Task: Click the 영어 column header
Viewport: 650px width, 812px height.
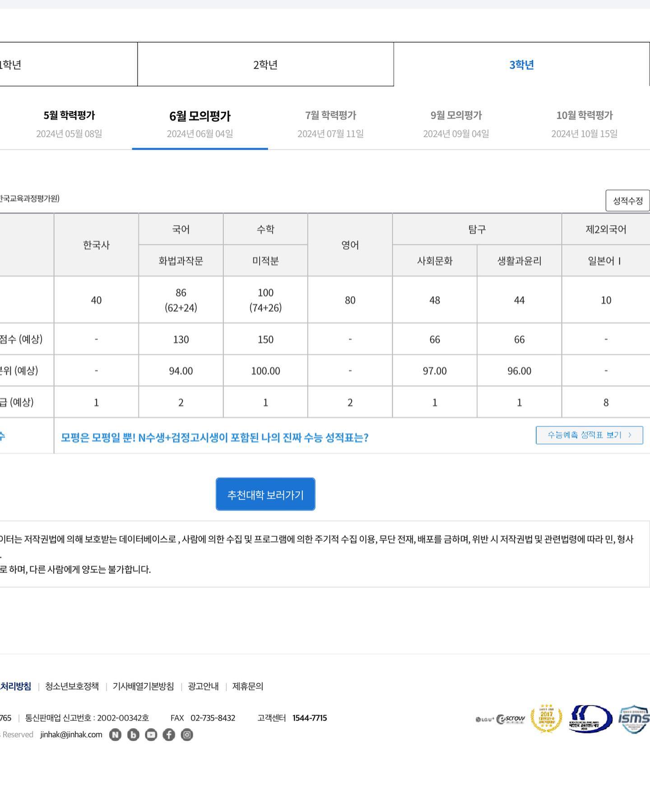Action: tap(350, 245)
